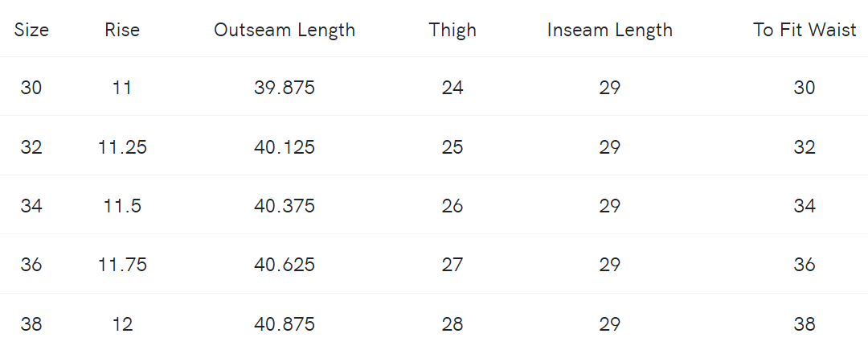The width and height of the screenshot is (868, 350).
Task: Select the thigh measurement 27
Action: [x=452, y=265]
